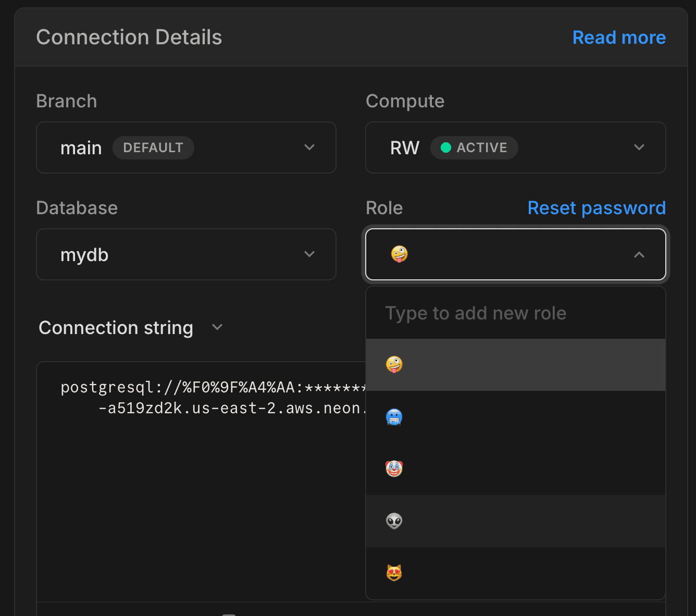
Task: Click the main branch label
Action: click(81, 147)
